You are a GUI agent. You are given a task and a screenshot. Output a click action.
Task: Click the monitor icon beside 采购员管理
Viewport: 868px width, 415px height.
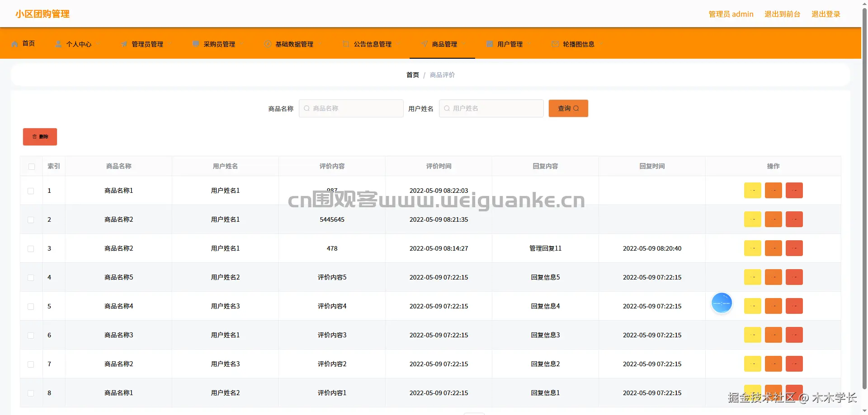(x=196, y=44)
